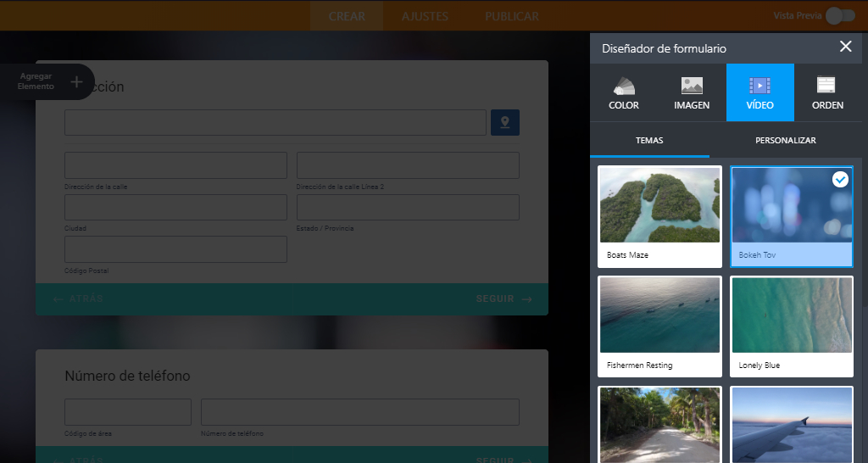Choose the Bokeh Tov video theme
Image resolution: width=868 pixels, height=463 pixels.
(792, 216)
